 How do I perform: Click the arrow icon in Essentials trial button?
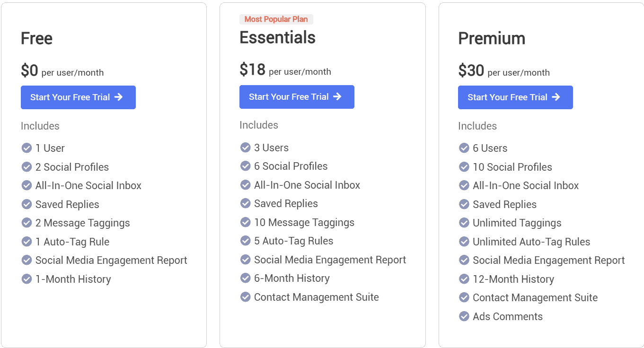pyautogui.click(x=337, y=96)
